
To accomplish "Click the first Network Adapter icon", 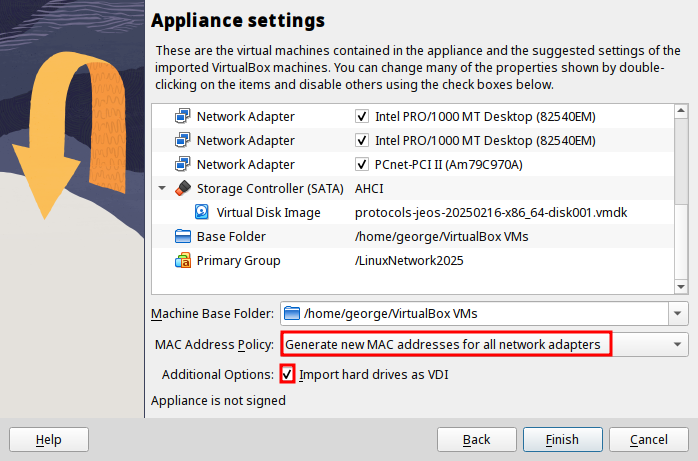I will pos(183,116).
